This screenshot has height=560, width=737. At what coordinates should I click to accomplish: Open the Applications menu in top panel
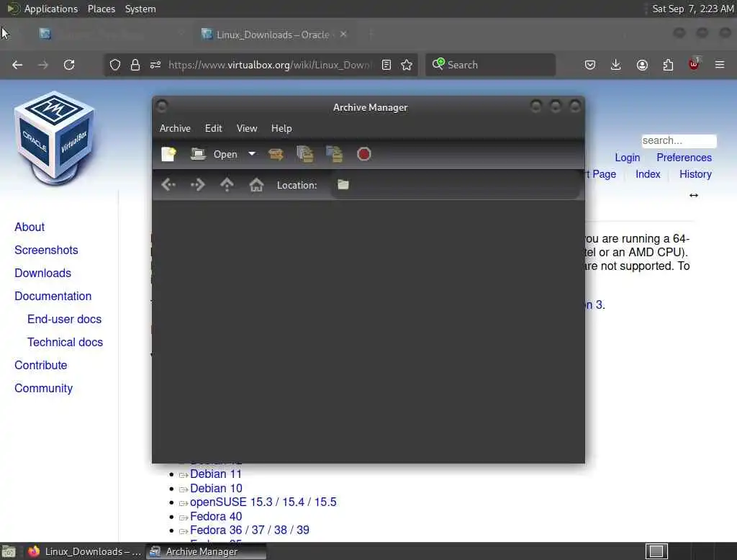point(51,9)
